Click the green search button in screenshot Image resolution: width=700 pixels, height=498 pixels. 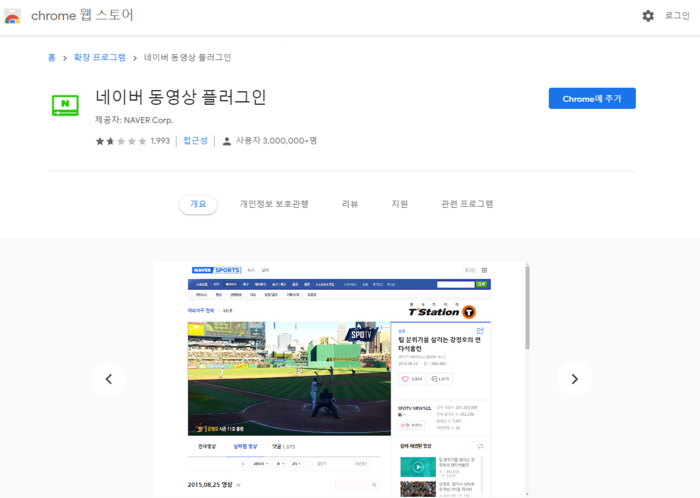(x=482, y=284)
